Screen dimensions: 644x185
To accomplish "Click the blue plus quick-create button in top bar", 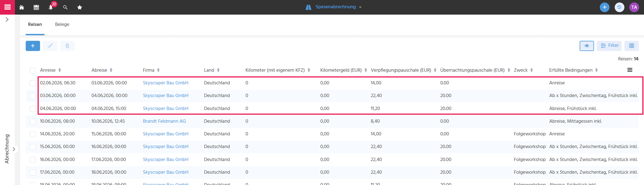I will 604,7.
